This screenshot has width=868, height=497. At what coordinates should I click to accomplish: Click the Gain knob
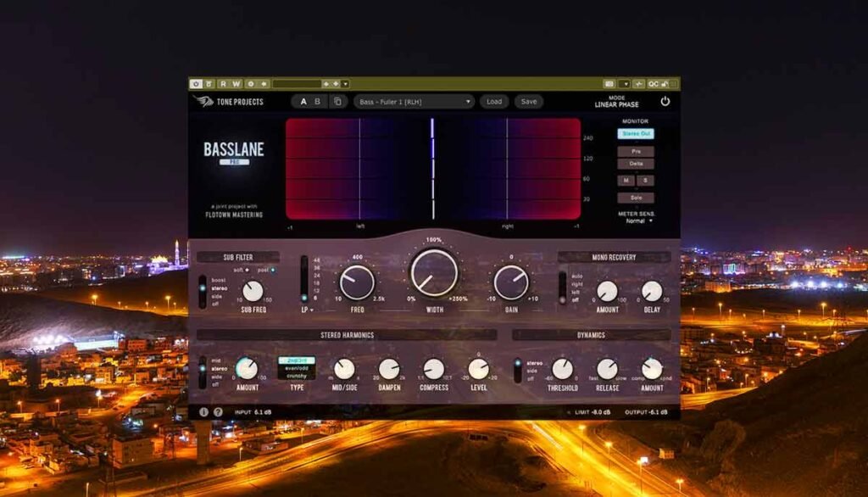511,282
